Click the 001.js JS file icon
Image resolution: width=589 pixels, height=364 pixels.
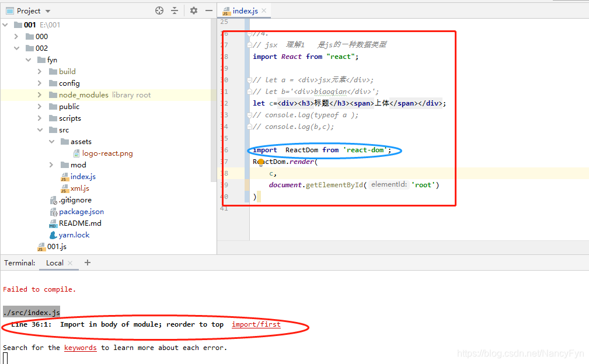(x=41, y=247)
